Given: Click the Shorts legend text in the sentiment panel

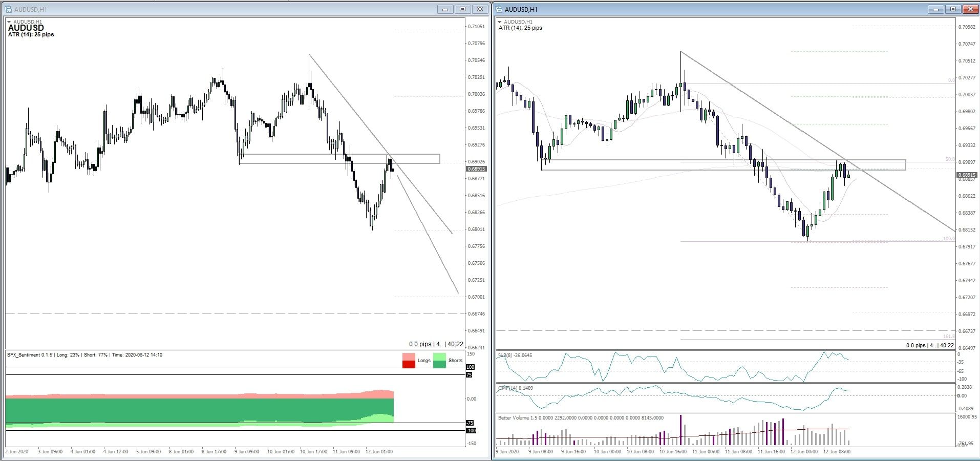Looking at the screenshot, I should coord(455,361).
